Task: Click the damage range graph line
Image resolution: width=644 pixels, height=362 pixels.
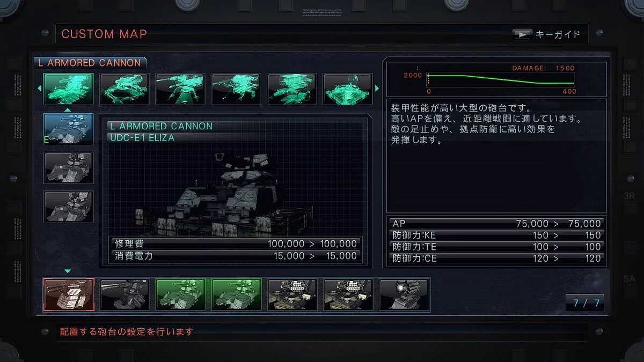Action: click(501, 79)
